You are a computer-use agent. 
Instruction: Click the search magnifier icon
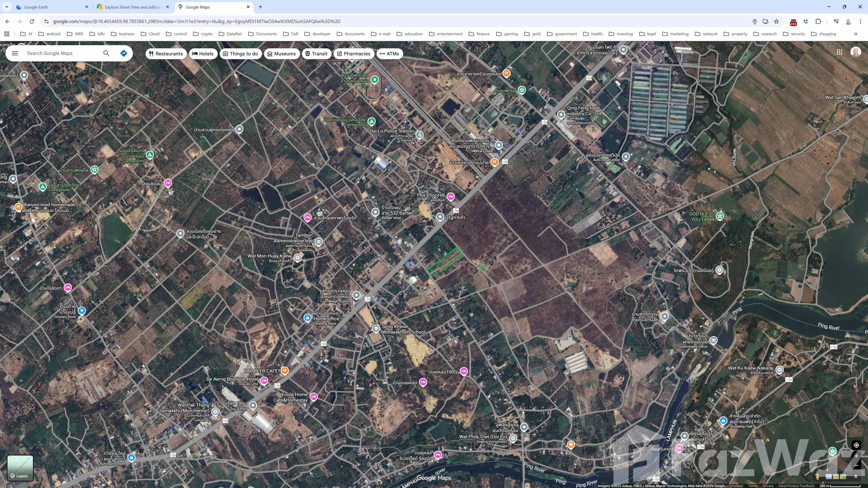[x=106, y=53]
